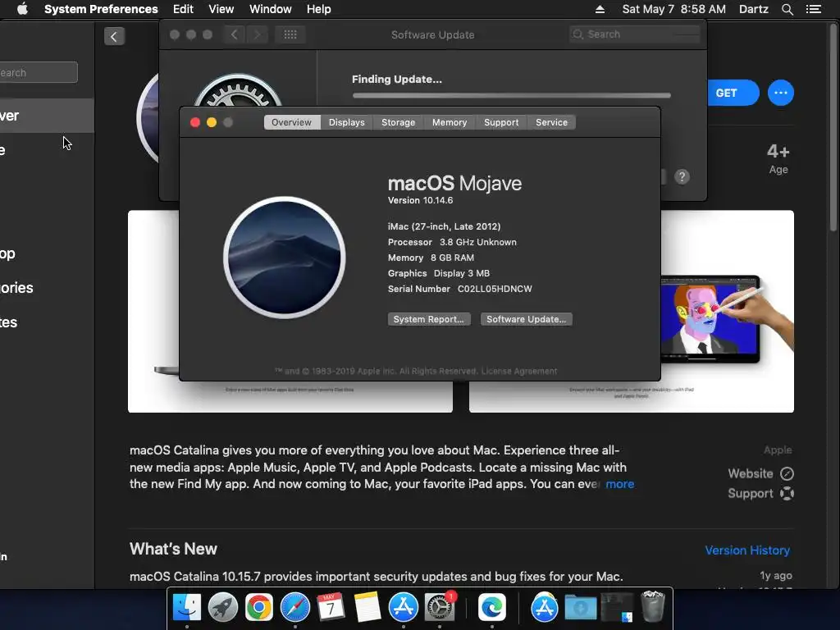Launch Microsoft Edge from the Dock
This screenshot has height=630, width=840.
[x=492, y=608]
